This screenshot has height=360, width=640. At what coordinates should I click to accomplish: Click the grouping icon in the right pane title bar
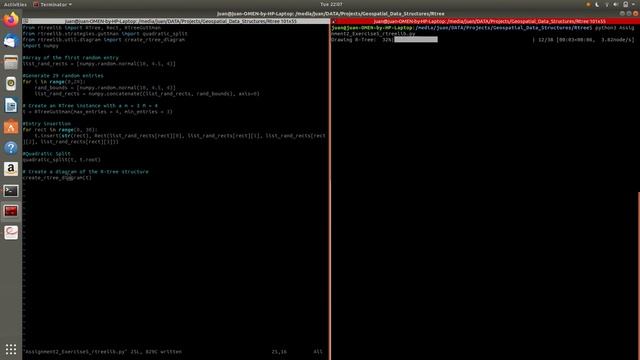click(x=334, y=21)
